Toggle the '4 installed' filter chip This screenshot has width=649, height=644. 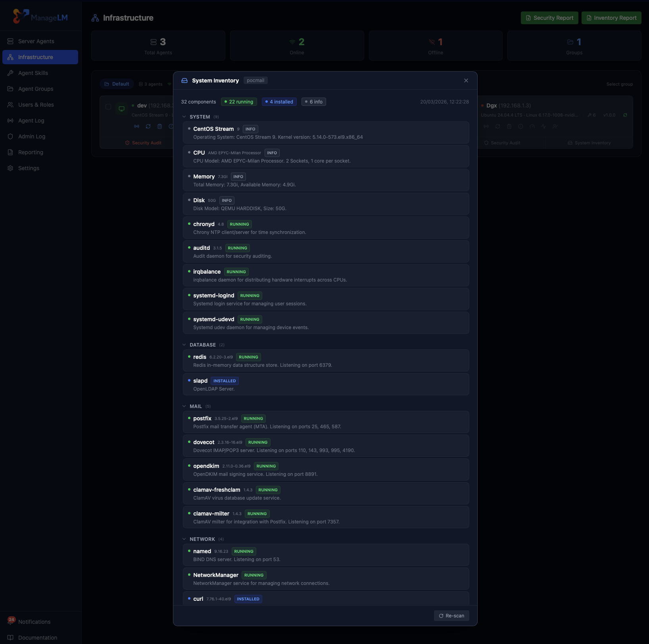tap(279, 102)
